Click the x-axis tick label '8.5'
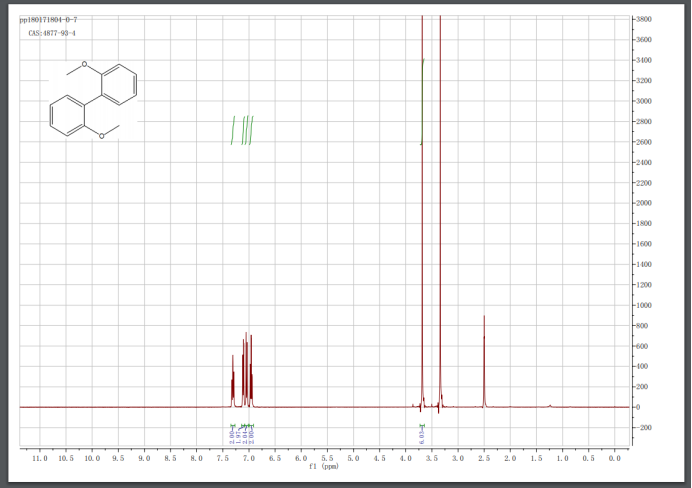This screenshot has width=692, height=488. tap(170, 458)
